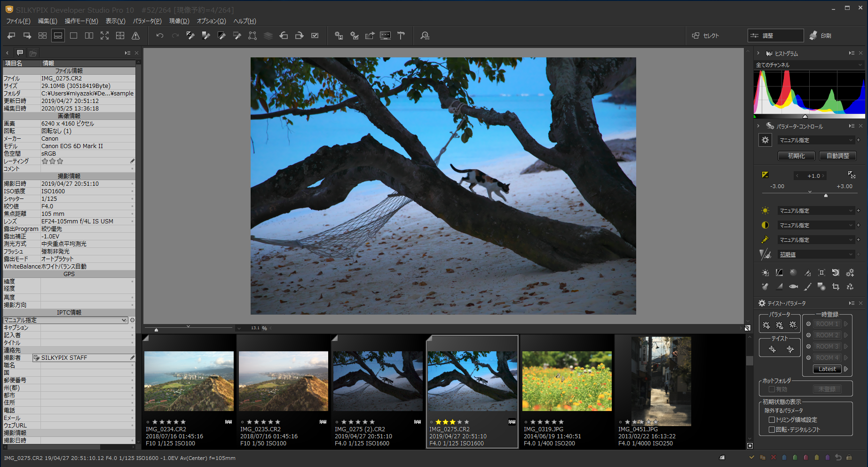The height and width of the screenshot is (467, 868).
Task: Toggle the ホットフォルダ 有効 checkbox
Action: 772,389
